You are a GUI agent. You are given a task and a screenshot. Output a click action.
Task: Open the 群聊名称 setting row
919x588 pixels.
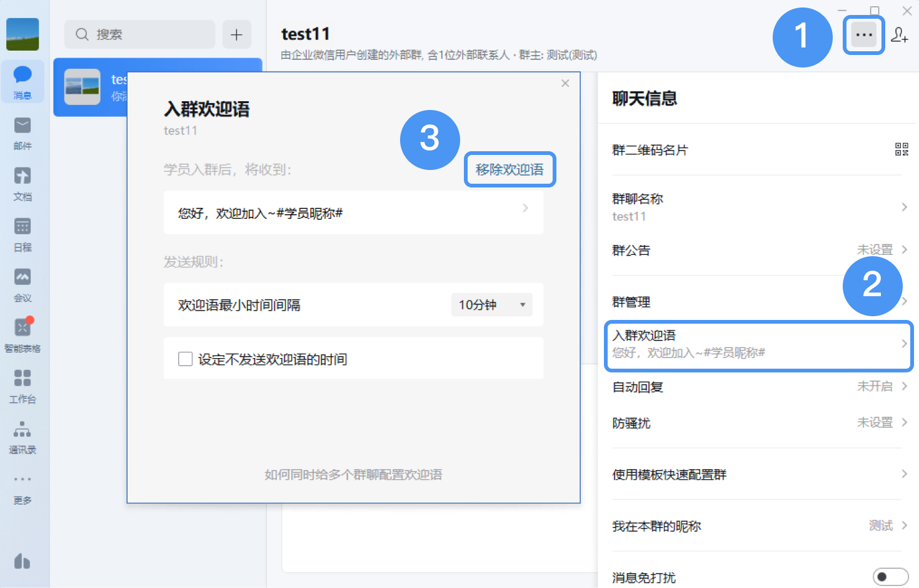coord(758,207)
